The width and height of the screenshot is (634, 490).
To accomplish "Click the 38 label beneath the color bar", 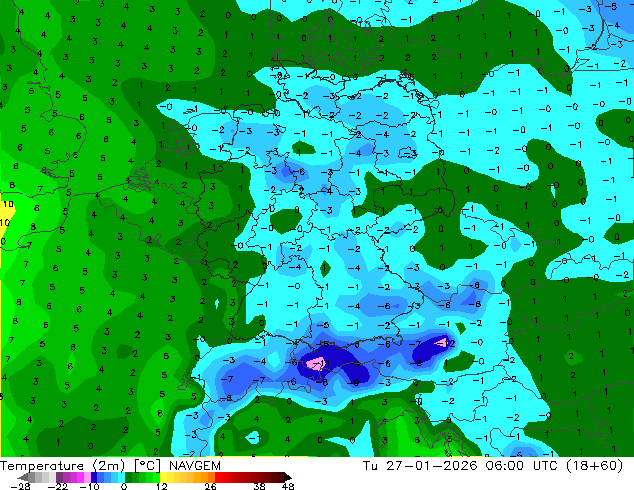I will (x=260, y=486).
